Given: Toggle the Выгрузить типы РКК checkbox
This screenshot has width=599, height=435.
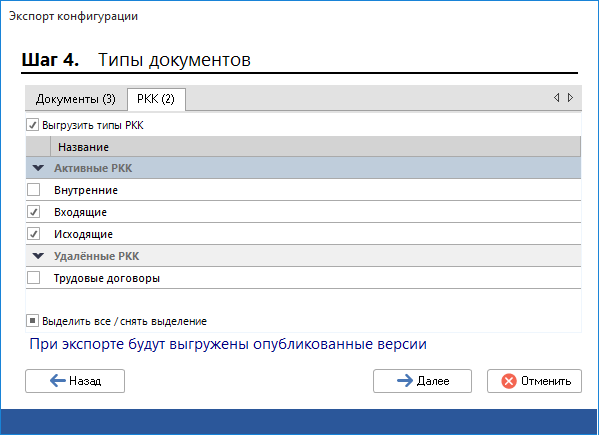Looking at the screenshot, I should pos(32,125).
